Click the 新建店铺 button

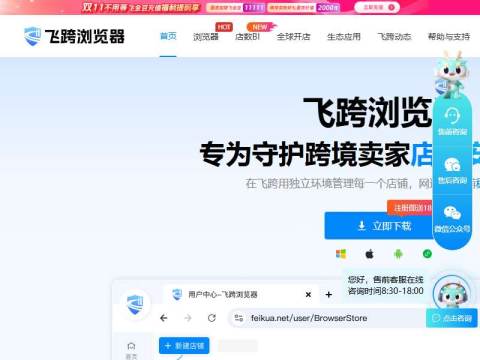click(184, 346)
